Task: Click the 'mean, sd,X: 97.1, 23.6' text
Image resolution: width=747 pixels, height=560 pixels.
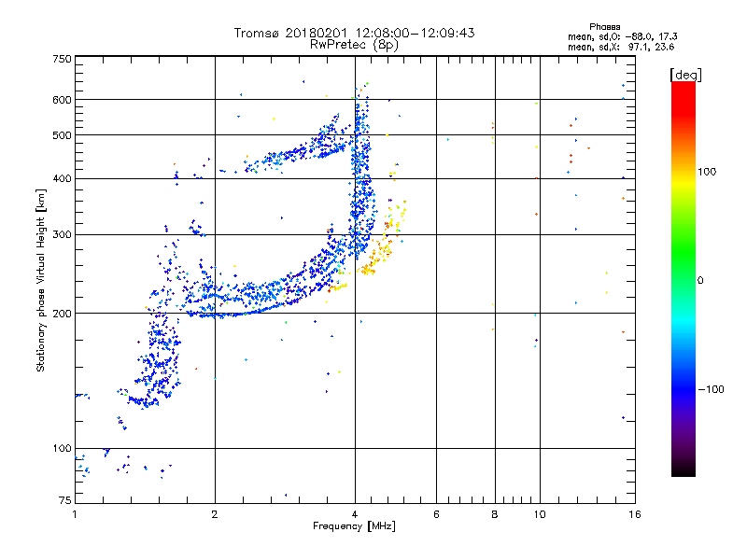Action: coord(621,47)
